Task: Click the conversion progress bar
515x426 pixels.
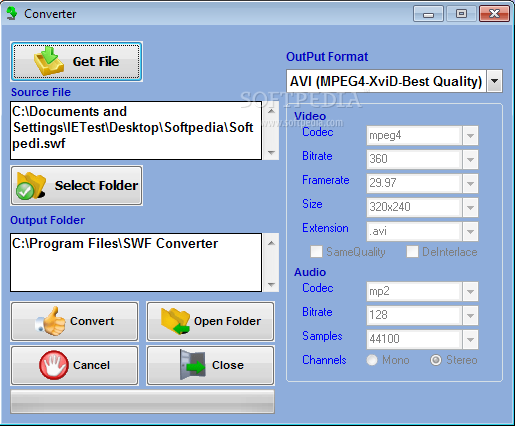Action: tap(143, 402)
